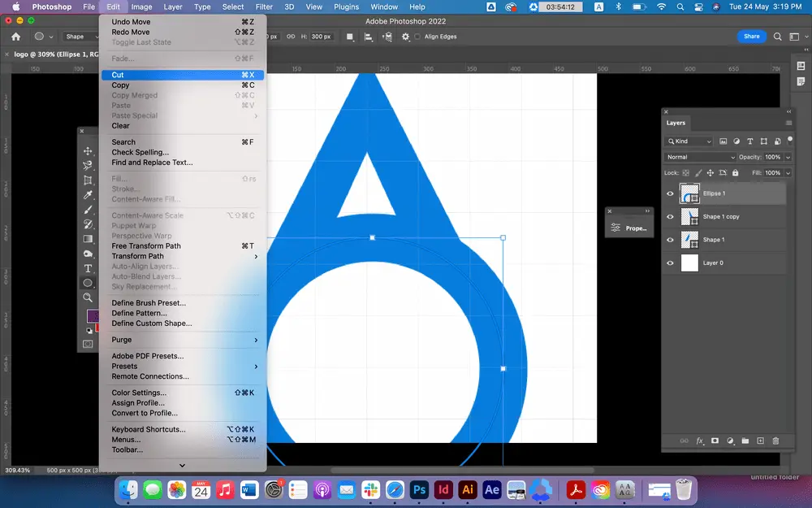Create a new layer with plus icon

(760, 441)
